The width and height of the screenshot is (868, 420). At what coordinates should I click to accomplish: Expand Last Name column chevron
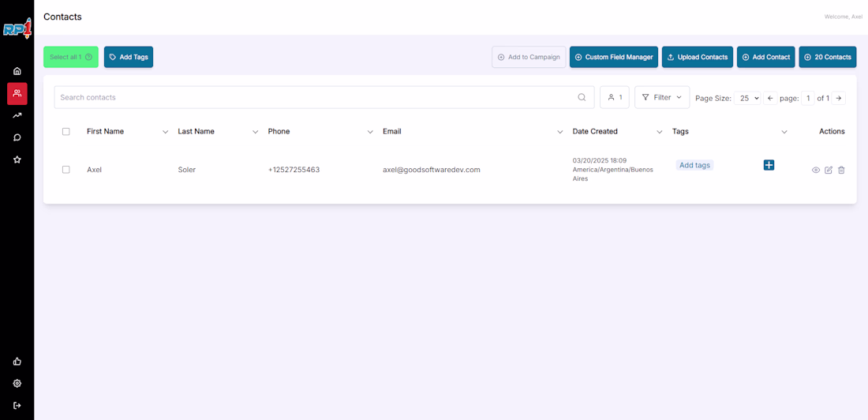pyautogui.click(x=255, y=132)
